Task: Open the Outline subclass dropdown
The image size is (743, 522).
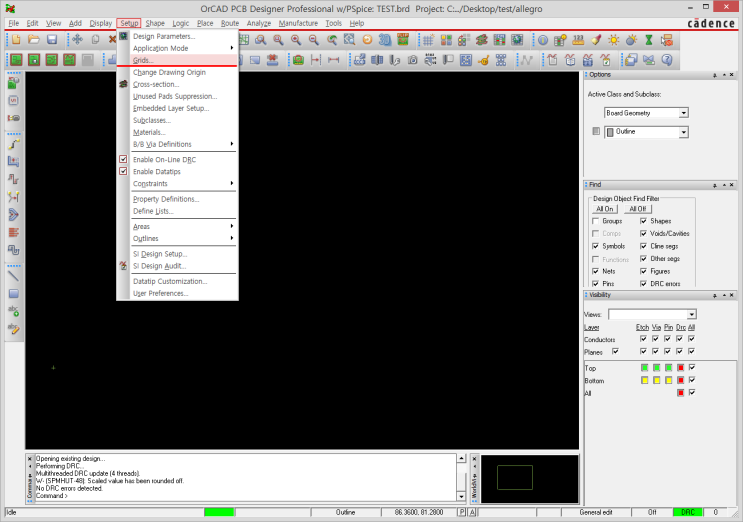Action: click(x=683, y=132)
